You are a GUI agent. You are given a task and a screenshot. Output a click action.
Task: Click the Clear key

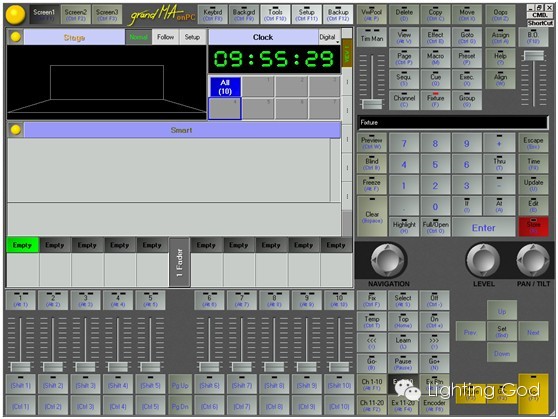[x=372, y=216]
